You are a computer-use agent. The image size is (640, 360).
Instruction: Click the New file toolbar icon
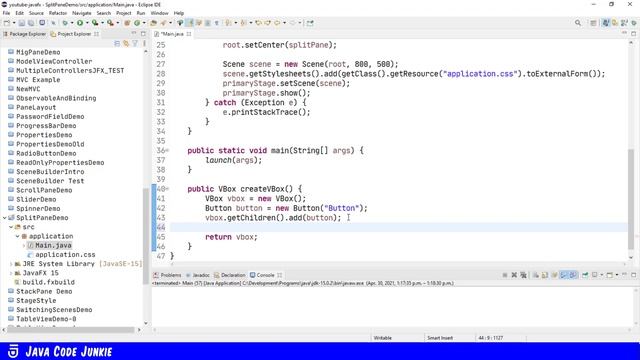pyautogui.click(x=7, y=23)
